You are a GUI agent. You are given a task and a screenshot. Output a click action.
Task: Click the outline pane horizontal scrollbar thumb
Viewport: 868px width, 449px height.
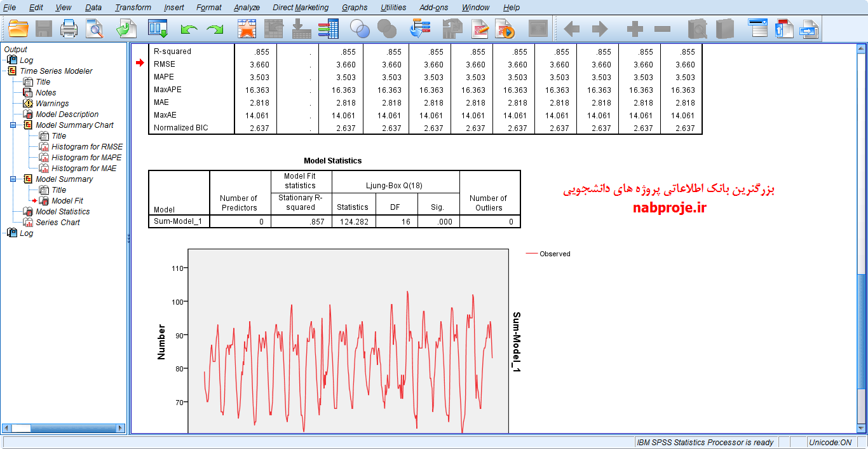21,428
